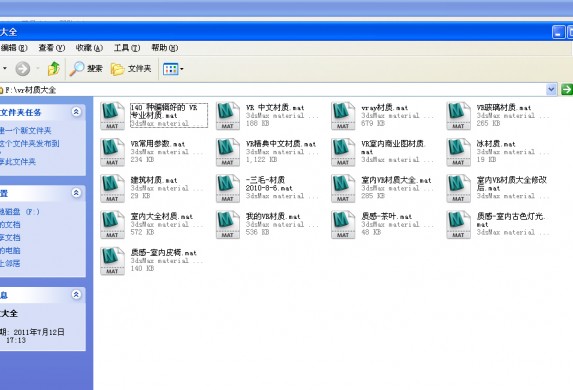Select the 室内VR材质大全修改后.mat file icon
The height and width of the screenshot is (390, 573).
tap(459, 188)
